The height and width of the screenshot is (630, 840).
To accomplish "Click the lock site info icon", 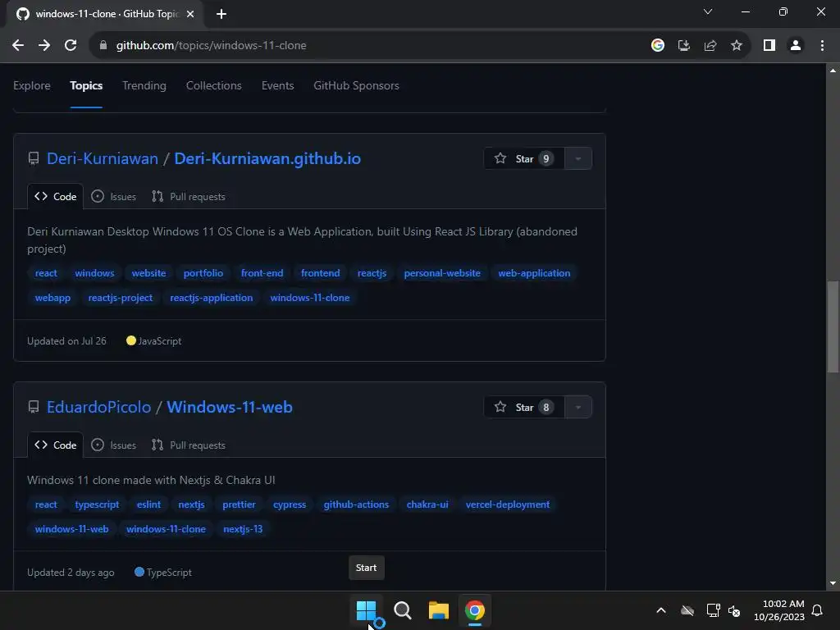I will pyautogui.click(x=103, y=46).
